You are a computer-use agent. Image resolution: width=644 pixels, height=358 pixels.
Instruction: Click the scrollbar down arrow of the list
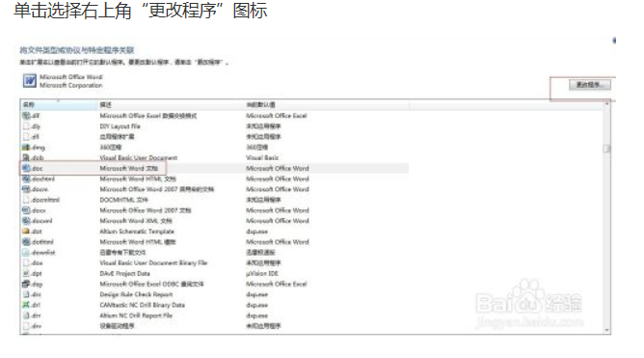(x=606, y=330)
